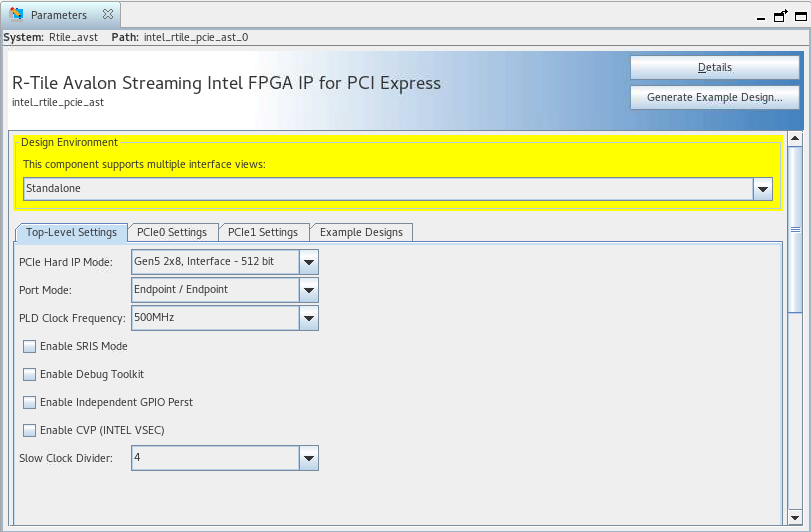Viewport: 811px width, 532px height.
Task: Click the 'Slow Clock Divider:' label
Action: click(66, 459)
